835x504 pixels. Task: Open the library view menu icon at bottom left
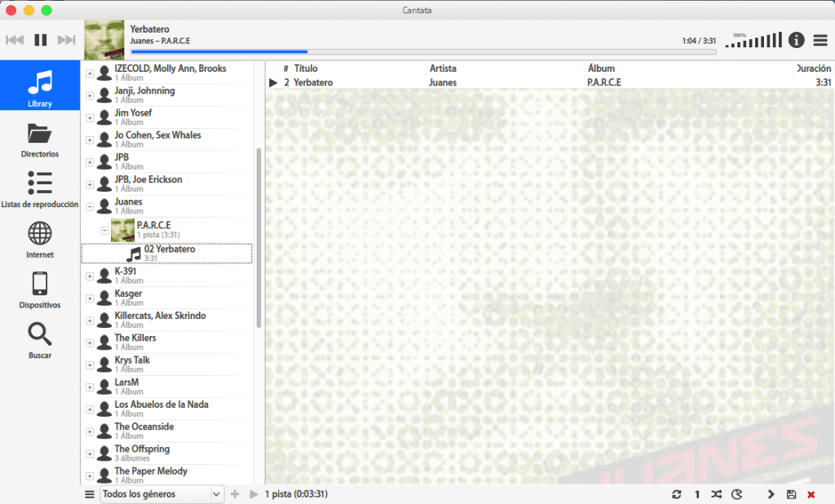coord(90,494)
